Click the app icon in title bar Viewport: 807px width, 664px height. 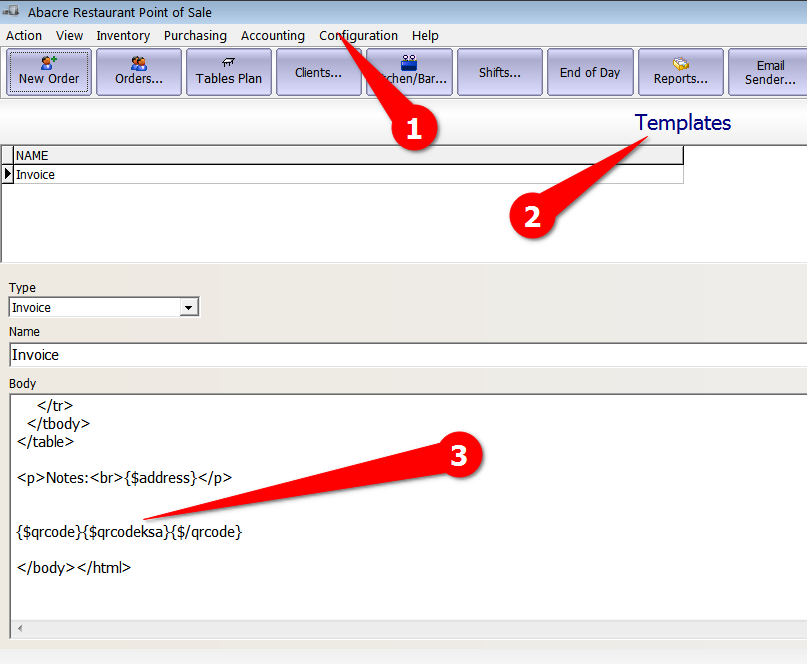pos(12,12)
